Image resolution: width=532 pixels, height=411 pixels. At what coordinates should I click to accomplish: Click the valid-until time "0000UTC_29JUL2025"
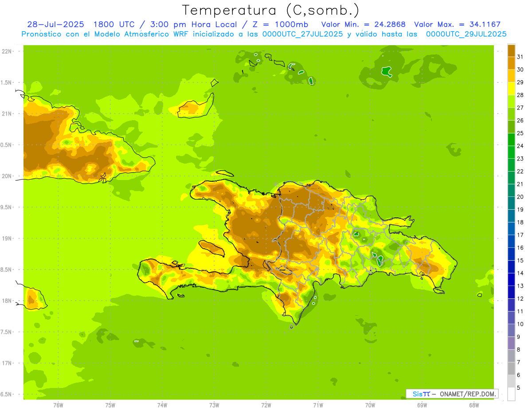[x=466, y=34]
